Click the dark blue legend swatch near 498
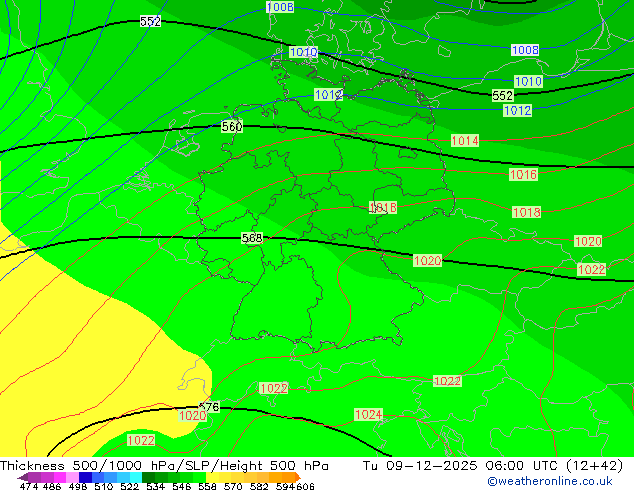Screen dimensions: 634x490 click(84, 477)
